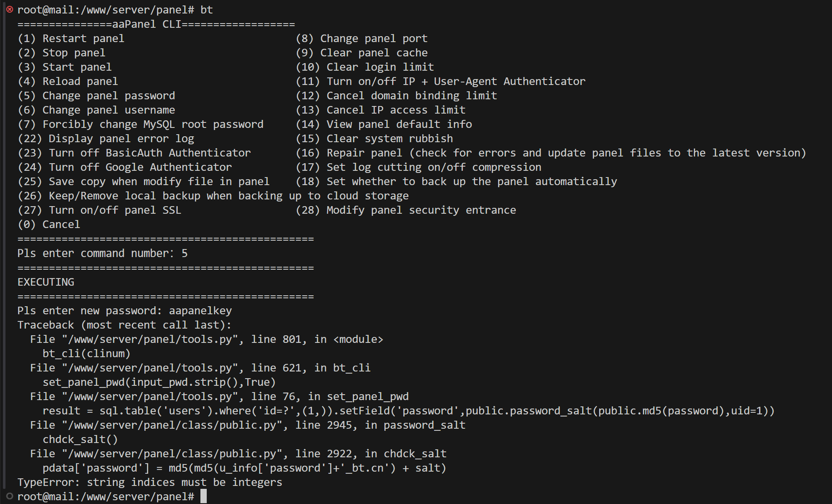Click the "Repair panel" option text
Screen dimensions: 832x504
(x=364, y=153)
